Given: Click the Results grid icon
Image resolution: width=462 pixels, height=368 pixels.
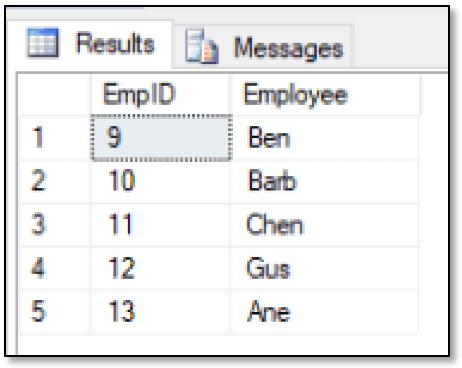Looking at the screenshot, I should tap(43, 43).
